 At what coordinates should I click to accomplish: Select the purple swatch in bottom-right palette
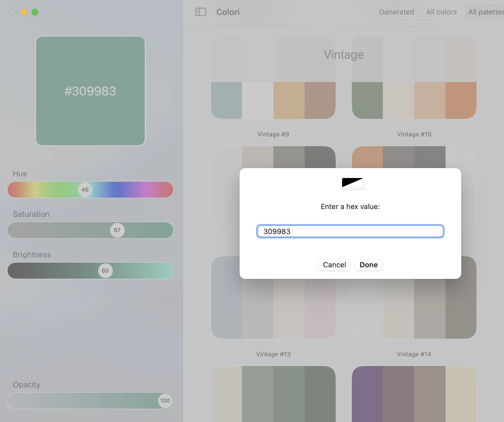point(367,394)
